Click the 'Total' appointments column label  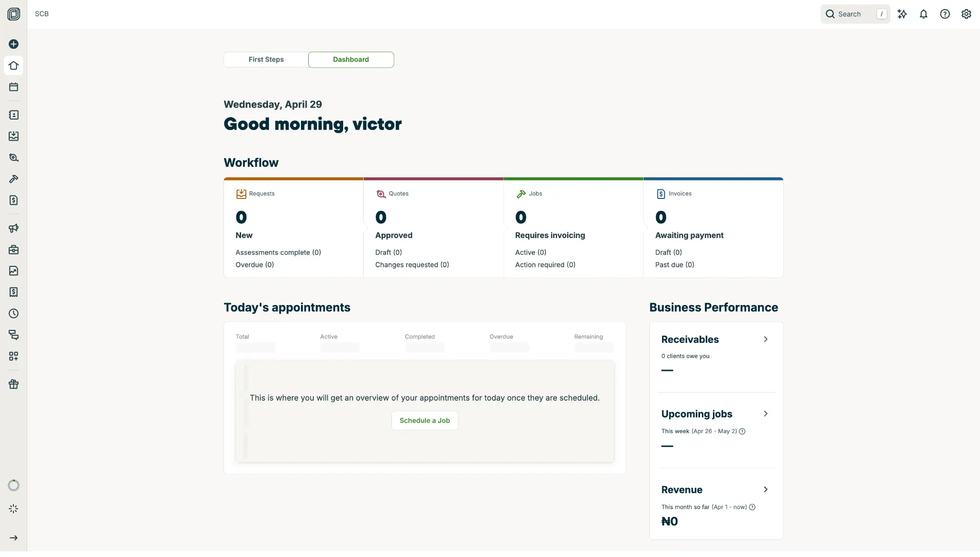pos(242,337)
